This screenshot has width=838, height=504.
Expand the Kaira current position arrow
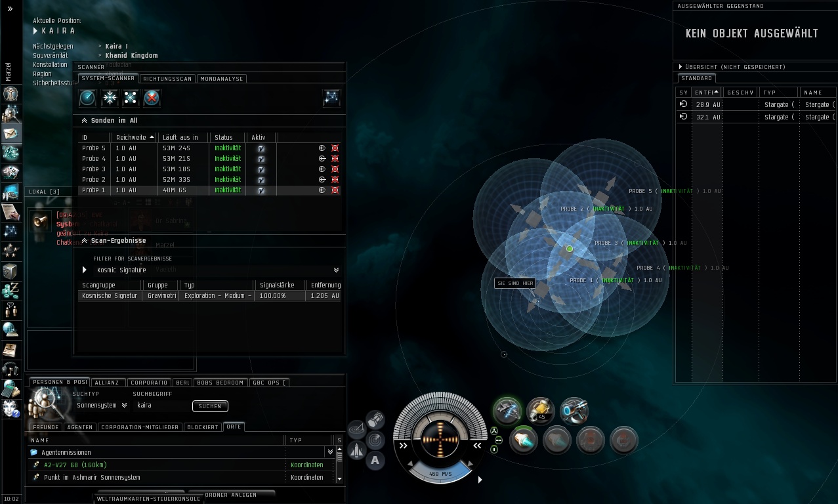35,31
